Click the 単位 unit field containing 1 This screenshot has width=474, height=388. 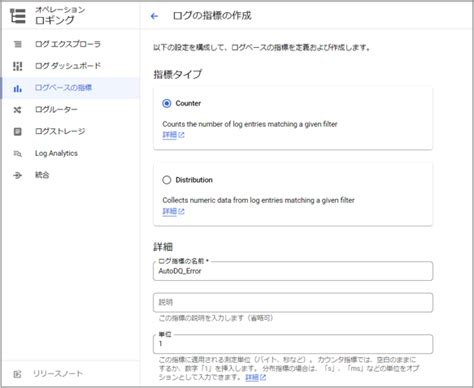tap(293, 344)
